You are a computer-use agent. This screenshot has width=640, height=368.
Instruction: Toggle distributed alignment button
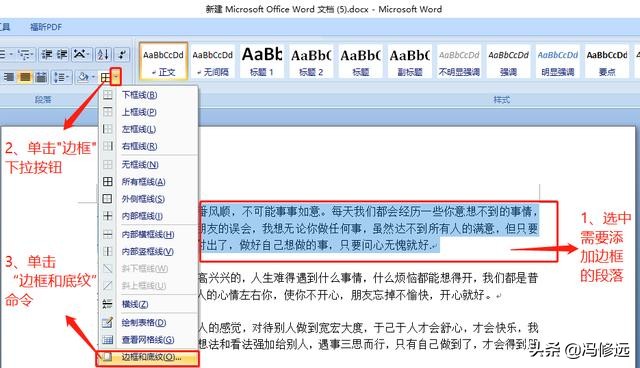click(41, 77)
